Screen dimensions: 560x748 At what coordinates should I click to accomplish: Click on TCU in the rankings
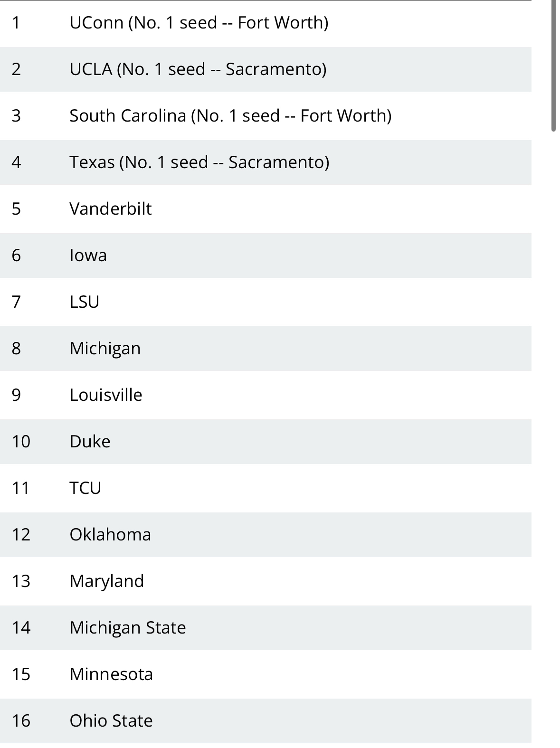[x=85, y=488]
